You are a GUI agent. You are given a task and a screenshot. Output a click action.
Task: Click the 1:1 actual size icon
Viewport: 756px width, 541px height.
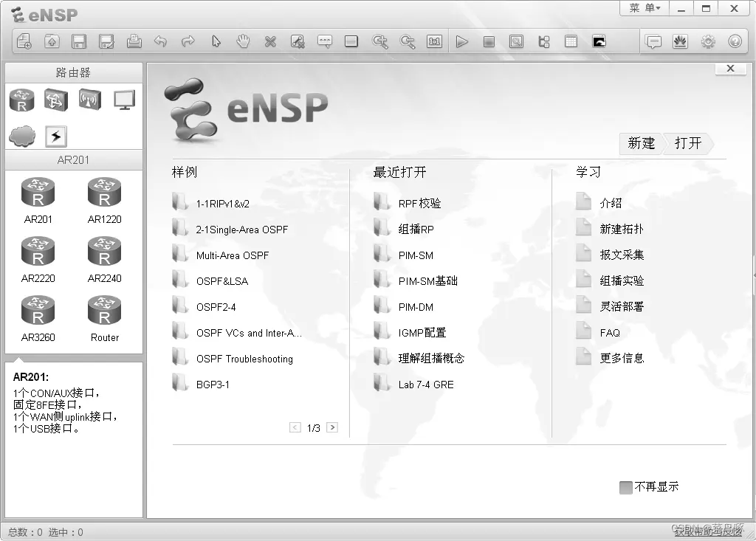coord(434,41)
